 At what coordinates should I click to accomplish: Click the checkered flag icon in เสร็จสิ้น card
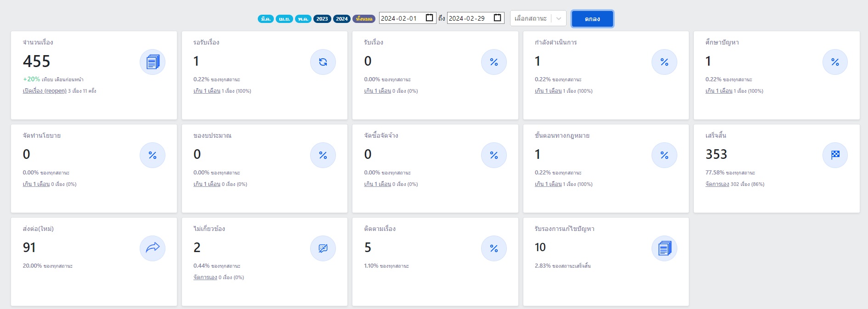[x=835, y=155]
